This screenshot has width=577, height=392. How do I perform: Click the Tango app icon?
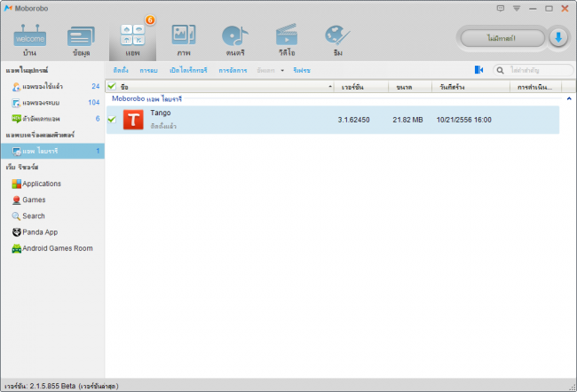[133, 120]
